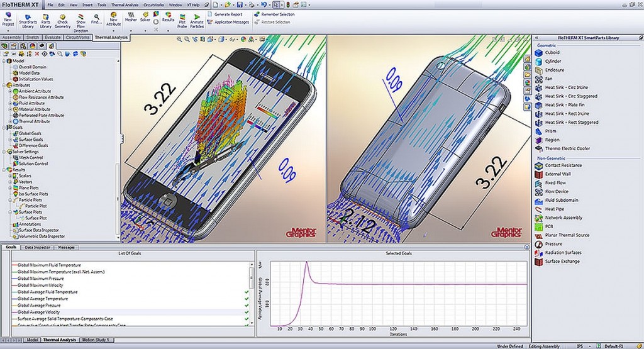Click the Generate Report button
The image size is (644, 349).
[229, 13]
